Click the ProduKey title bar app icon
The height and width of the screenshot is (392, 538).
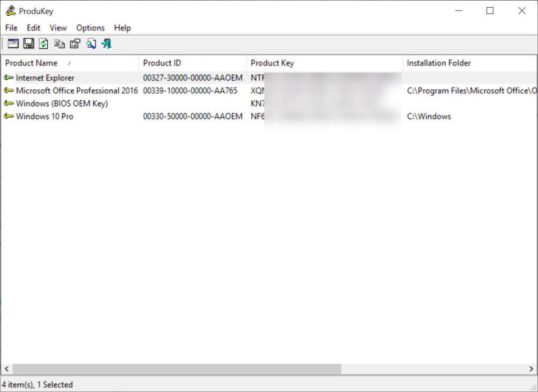[x=11, y=10]
